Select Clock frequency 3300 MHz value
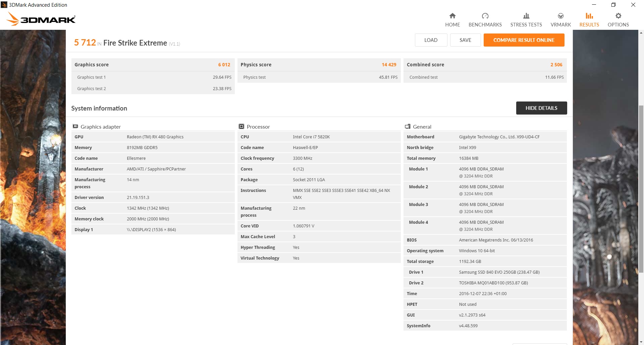The height and width of the screenshot is (345, 644). [x=303, y=158]
